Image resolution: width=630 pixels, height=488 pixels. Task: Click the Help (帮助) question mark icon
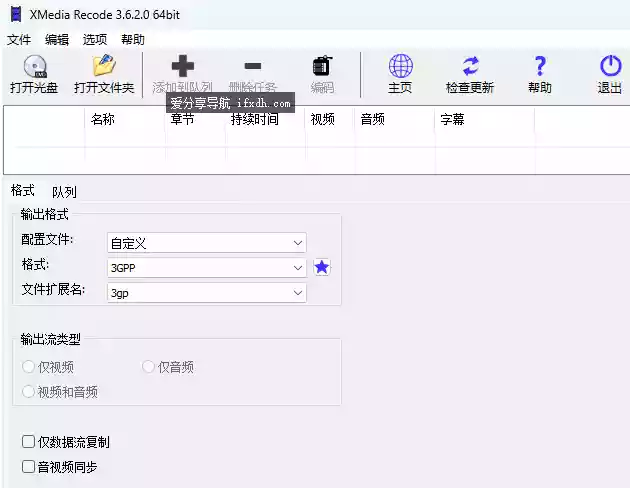(540, 66)
